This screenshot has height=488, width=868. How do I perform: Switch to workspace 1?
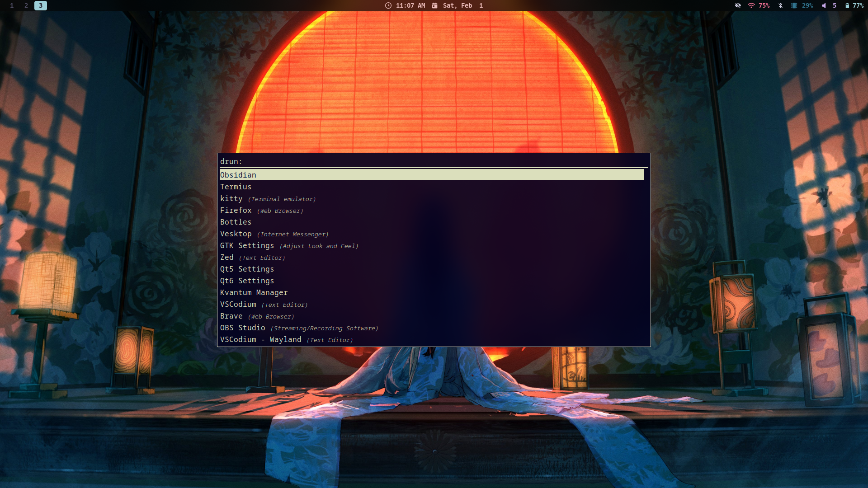click(12, 5)
